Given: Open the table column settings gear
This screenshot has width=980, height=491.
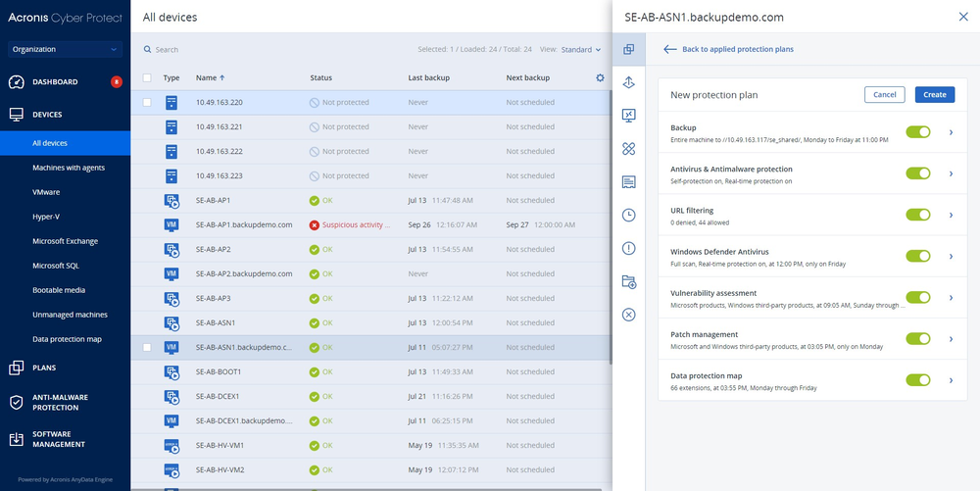Looking at the screenshot, I should tap(600, 78).
